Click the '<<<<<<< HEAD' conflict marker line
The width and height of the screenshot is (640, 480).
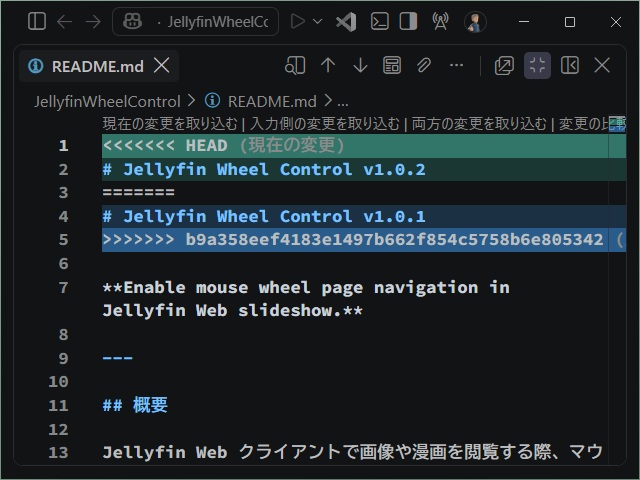point(364,146)
